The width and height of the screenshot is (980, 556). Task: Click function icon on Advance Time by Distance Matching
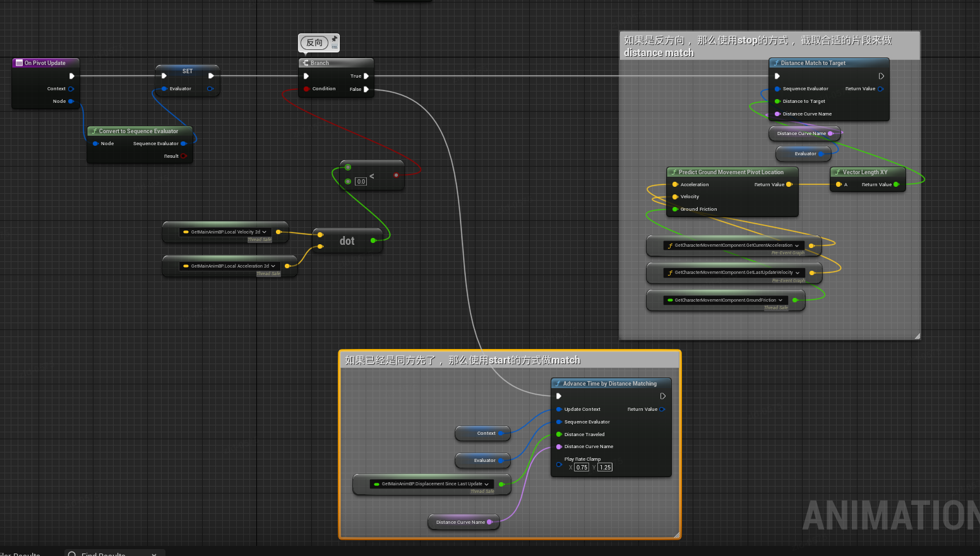click(558, 384)
